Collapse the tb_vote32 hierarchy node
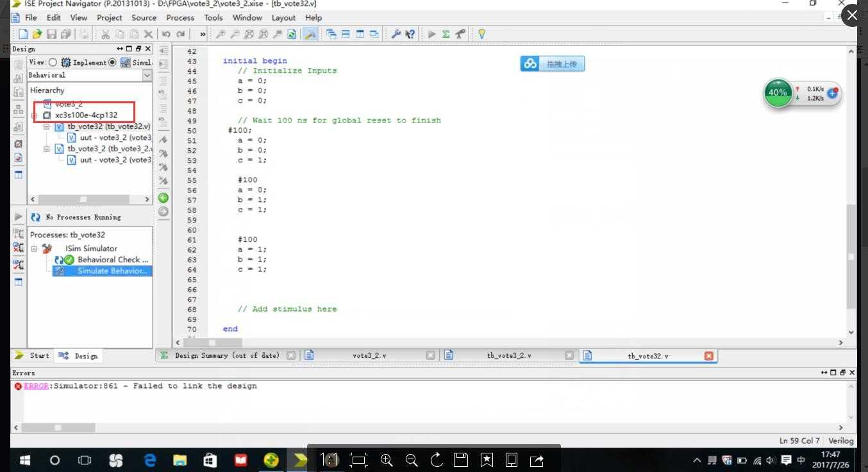 pos(47,126)
